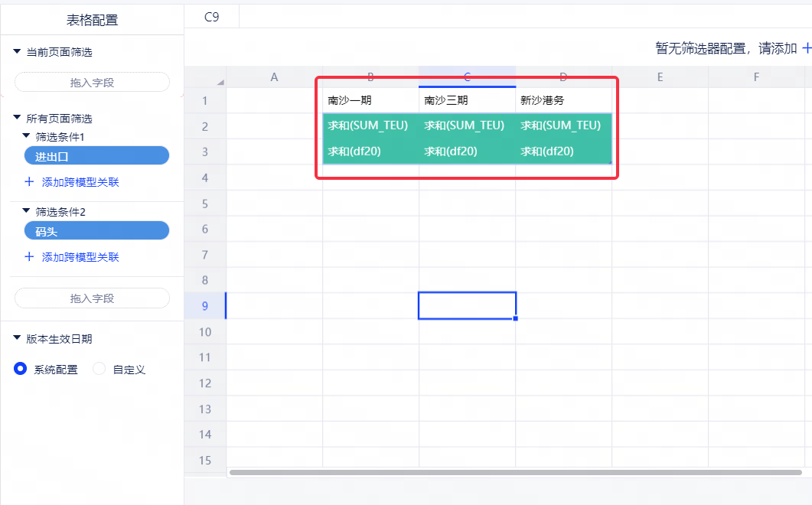This screenshot has width=812, height=505.
Task: Click the C9 cell name box
Action: click(212, 16)
